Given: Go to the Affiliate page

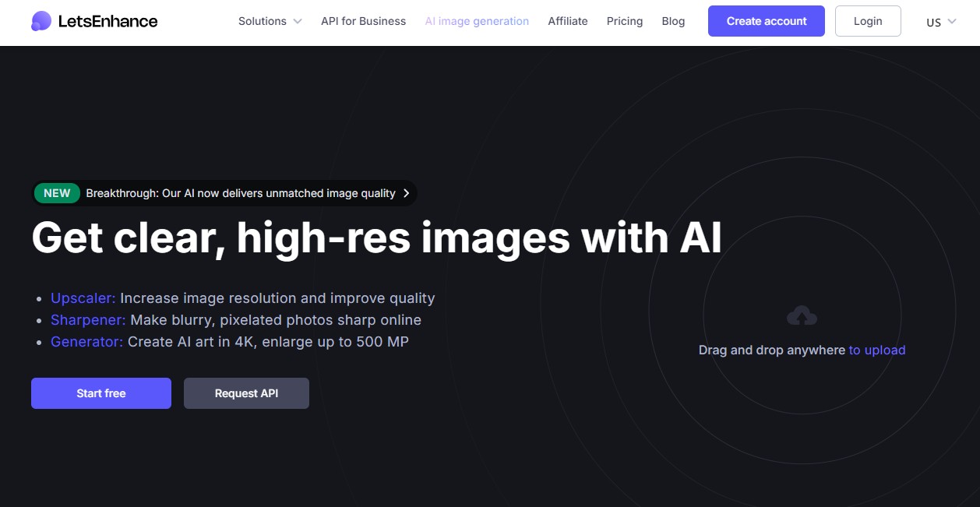Looking at the screenshot, I should click(x=568, y=21).
